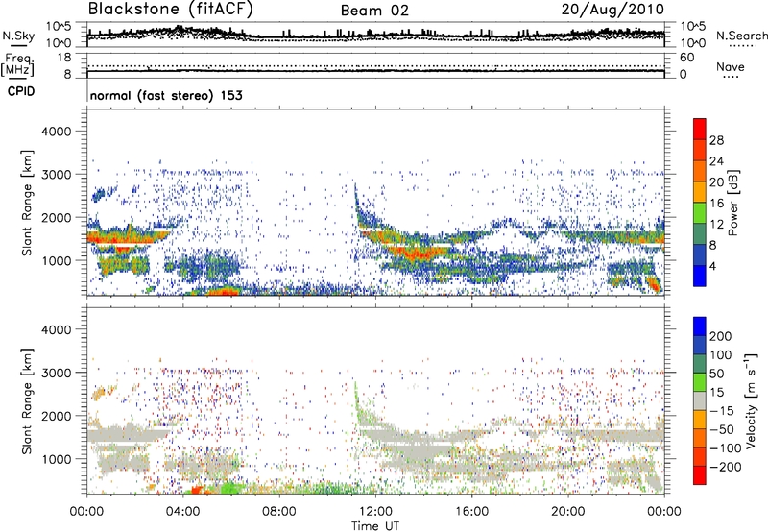Click the red velocity patch near 04:30 at low range
The height and width of the screenshot is (532, 768).
[196, 490]
